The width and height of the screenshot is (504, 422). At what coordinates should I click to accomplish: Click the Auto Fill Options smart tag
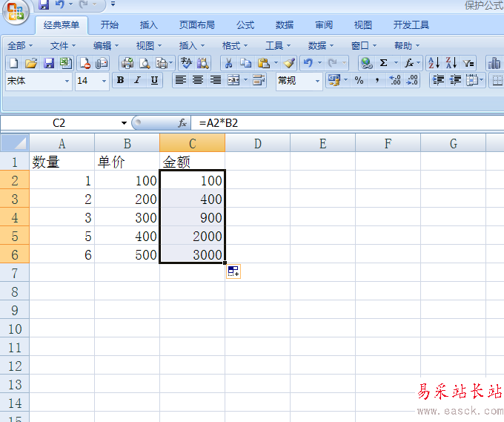(233, 271)
